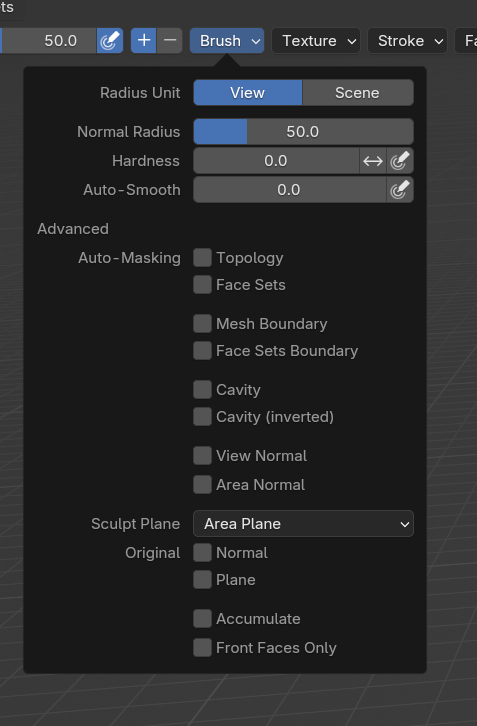Click the Radius Unit label

point(140,93)
